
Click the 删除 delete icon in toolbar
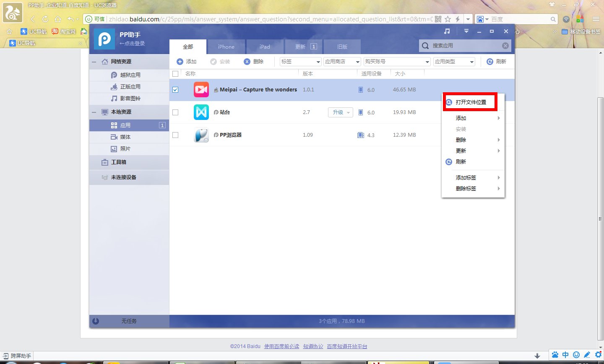click(247, 62)
